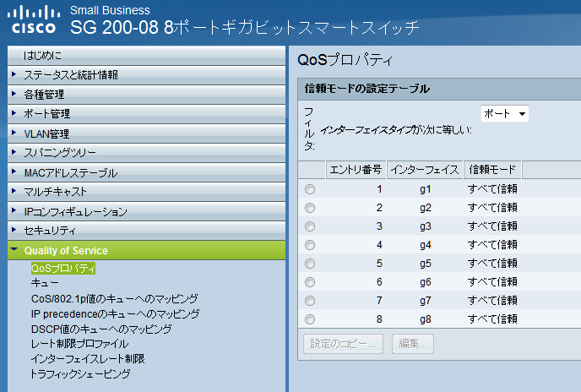The image size is (581, 392).
Task: Click the 信頼モード column header
Action: click(492, 170)
